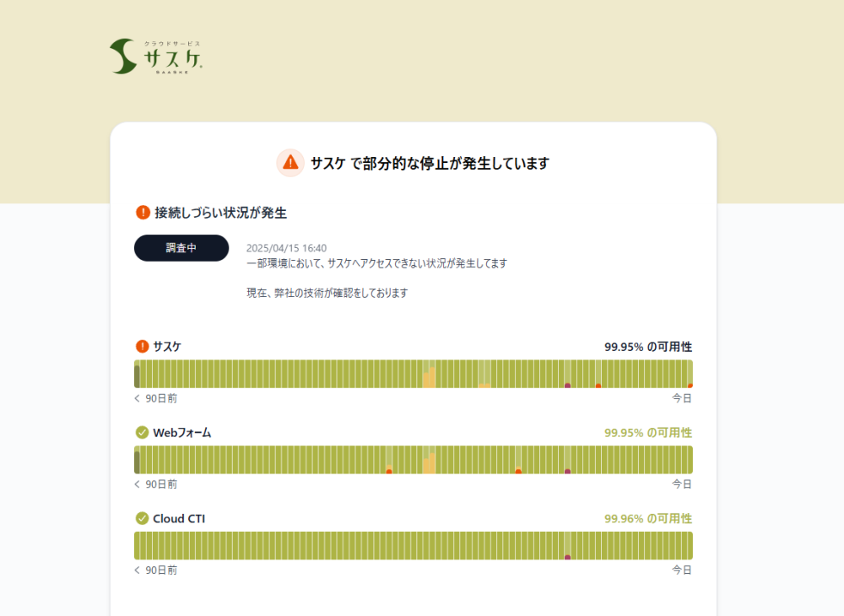Click the サスケ logo in the header
The image size is (844, 616).
(x=156, y=57)
